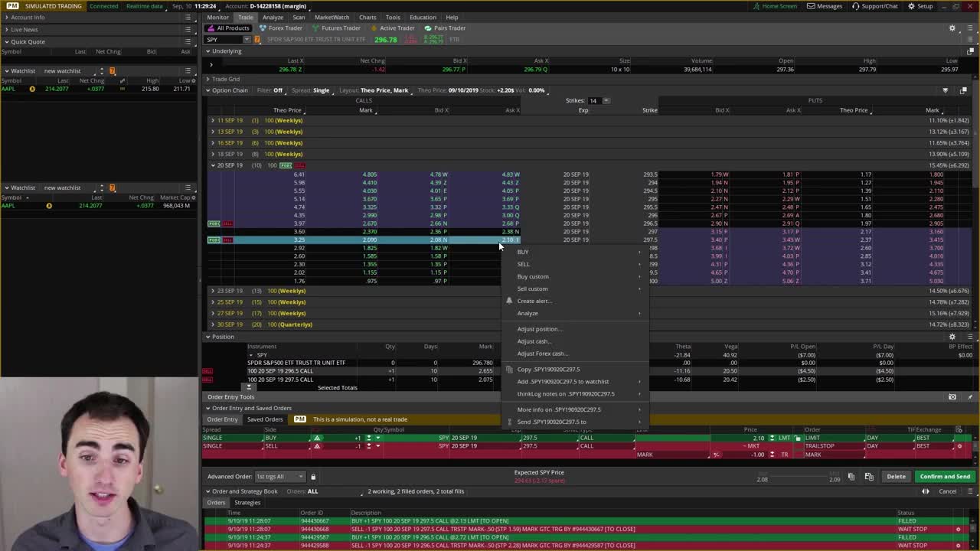Switch to the Monitor tab

point(217,17)
